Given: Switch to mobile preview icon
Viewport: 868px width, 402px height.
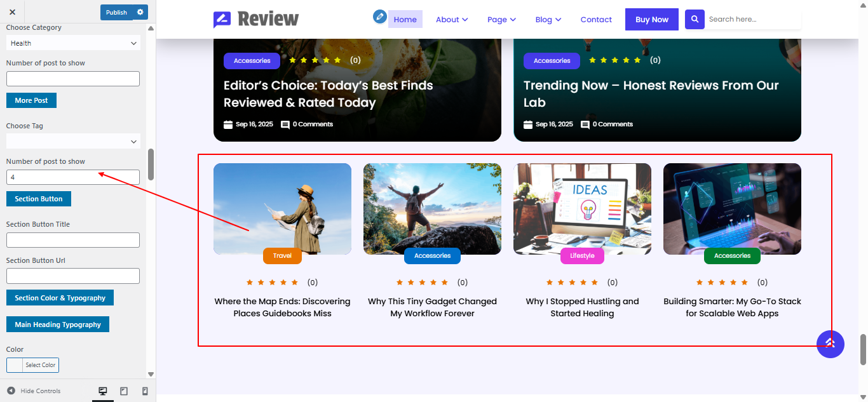Looking at the screenshot, I should (x=145, y=391).
